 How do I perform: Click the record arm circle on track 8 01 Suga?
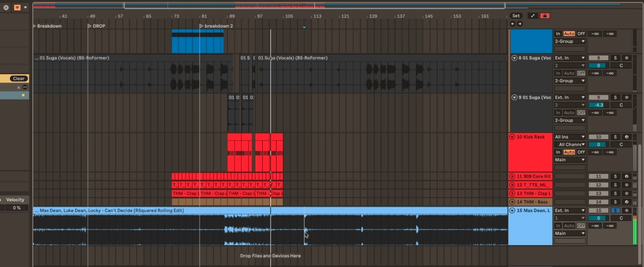(627, 58)
